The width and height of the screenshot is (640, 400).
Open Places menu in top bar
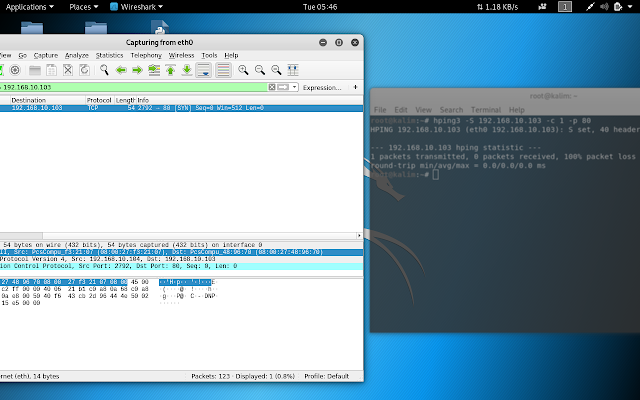pos(84,7)
